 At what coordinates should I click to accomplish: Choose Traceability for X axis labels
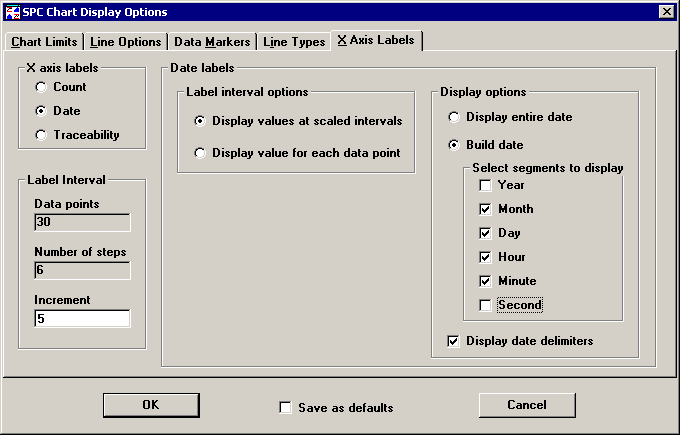pyautogui.click(x=41, y=135)
